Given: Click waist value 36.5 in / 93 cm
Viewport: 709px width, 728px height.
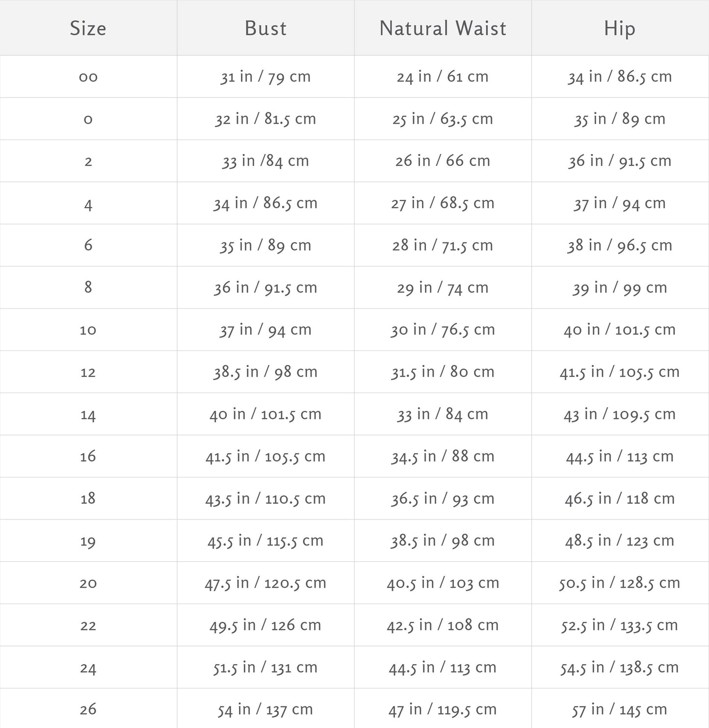Looking at the screenshot, I should (x=443, y=498).
